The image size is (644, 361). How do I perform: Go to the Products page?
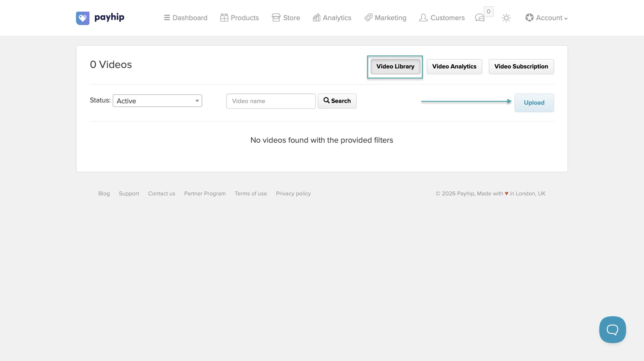tap(239, 18)
